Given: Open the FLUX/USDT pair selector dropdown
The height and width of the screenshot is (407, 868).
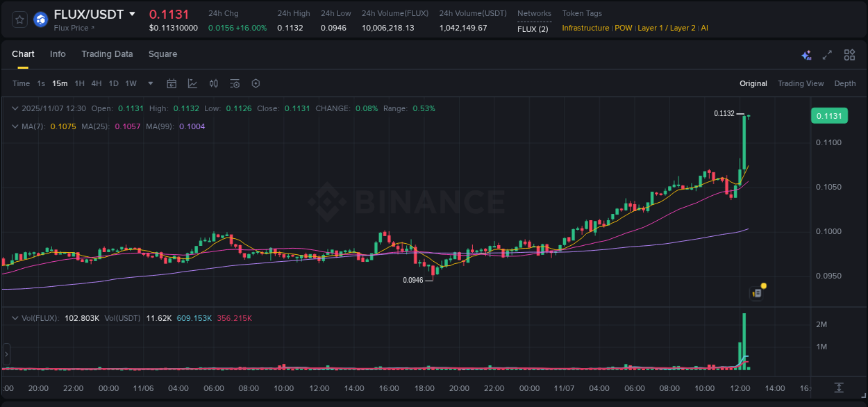Looking at the screenshot, I should coord(134,13).
